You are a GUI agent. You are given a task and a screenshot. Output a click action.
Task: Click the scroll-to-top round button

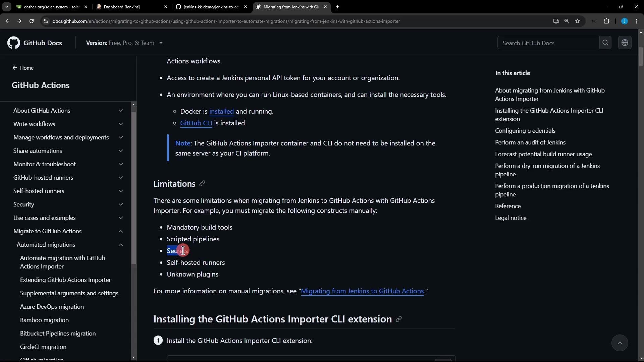[620, 343]
